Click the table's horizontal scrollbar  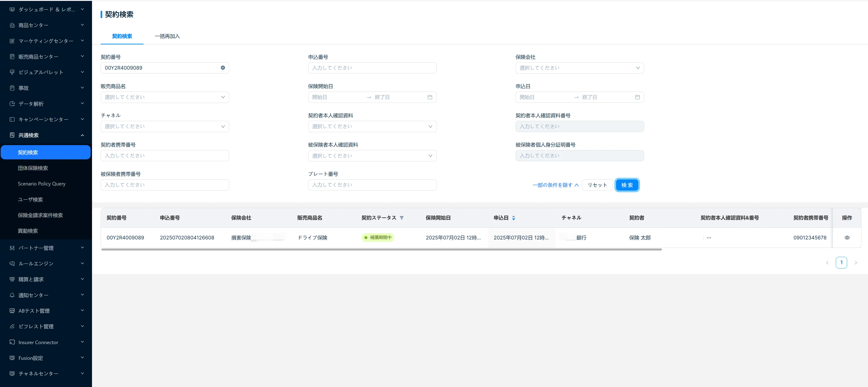point(381,249)
